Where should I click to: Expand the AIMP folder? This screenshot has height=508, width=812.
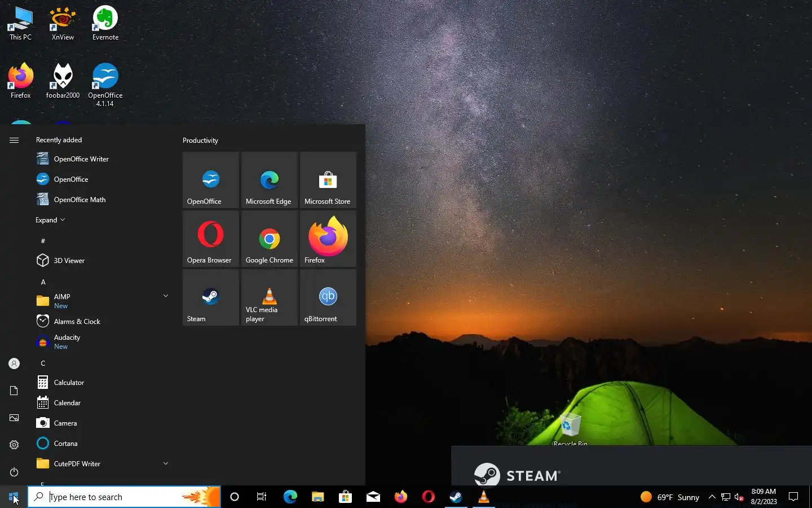tap(101, 301)
